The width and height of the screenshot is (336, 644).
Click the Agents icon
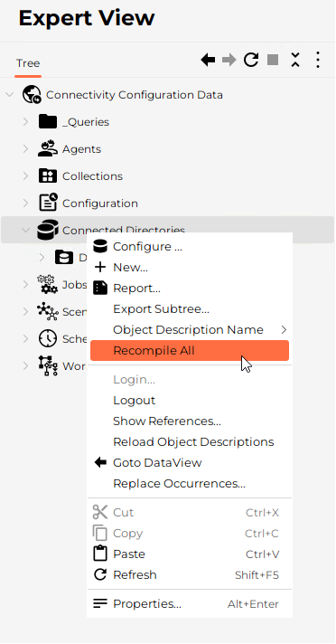pos(48,148)
